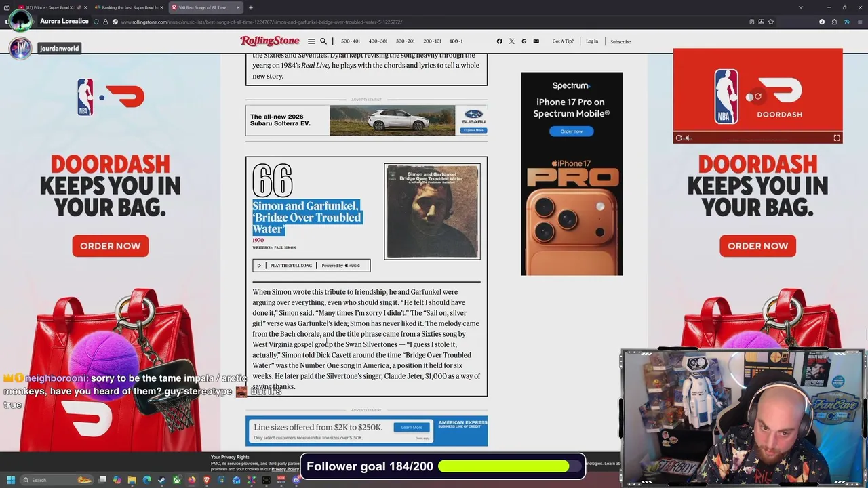Open the browser extensions puzzle icon
The width and height of the screenshot is (868, 488).
coord(834,22)
